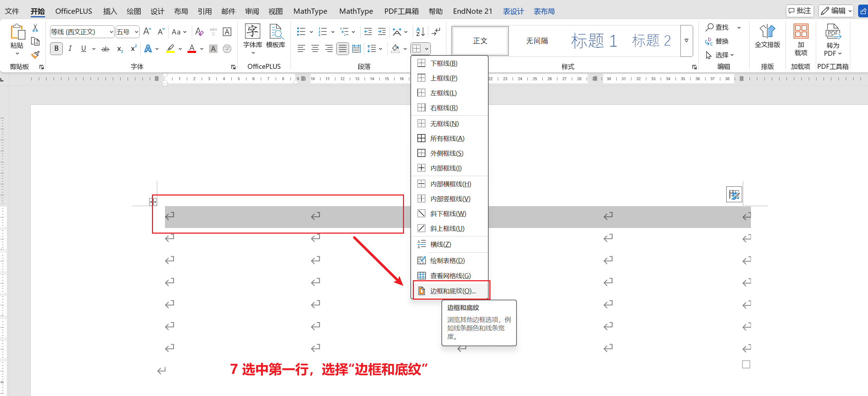This screenshot has height=396, width=868.
Task: Choose 边框和底纹(O)... menu entry
Action: pyautogui.click(x=452, y=291)
